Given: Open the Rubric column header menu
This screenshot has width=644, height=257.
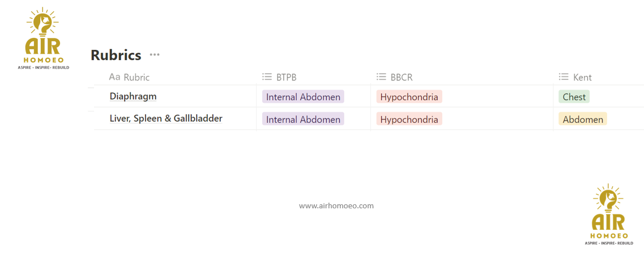Looking at the screenshot, I should pyautogui.click(x=137, y=78).
